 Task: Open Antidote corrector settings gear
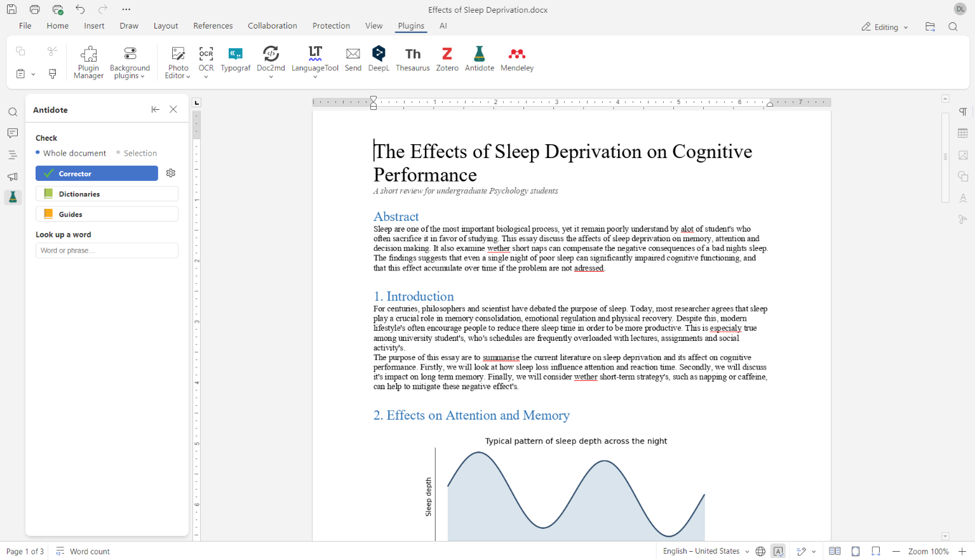coord(171,173)
